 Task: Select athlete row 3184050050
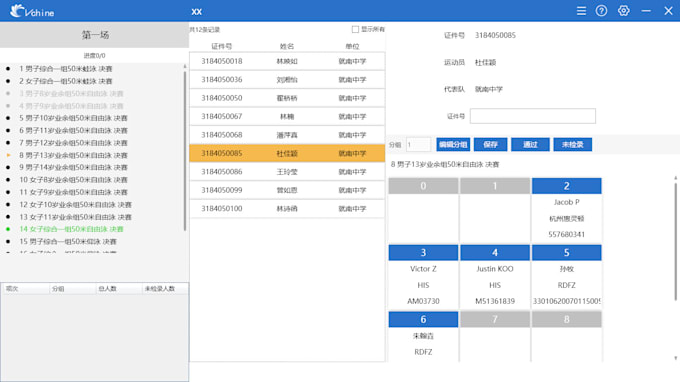(287, 98)
